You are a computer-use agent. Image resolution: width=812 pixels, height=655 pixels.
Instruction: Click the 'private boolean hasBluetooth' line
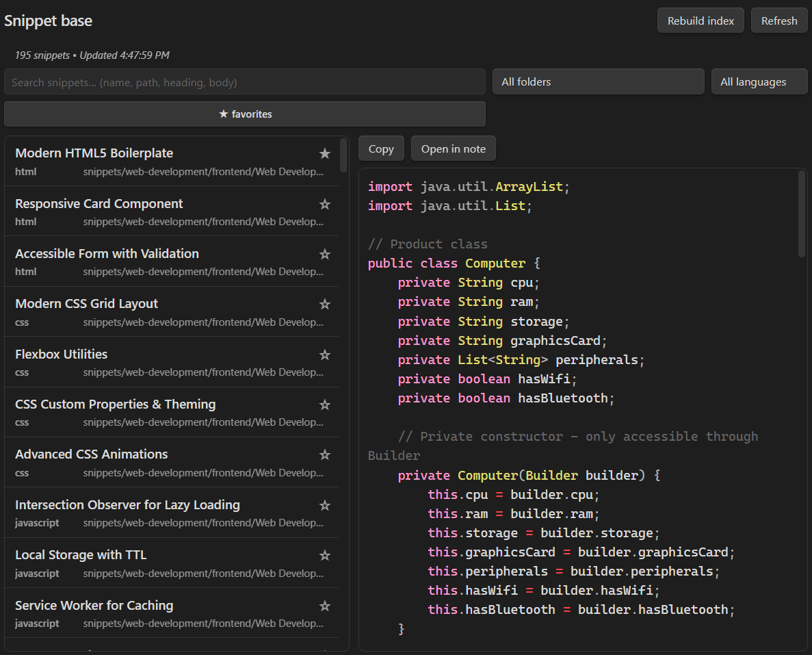[506, 398]
